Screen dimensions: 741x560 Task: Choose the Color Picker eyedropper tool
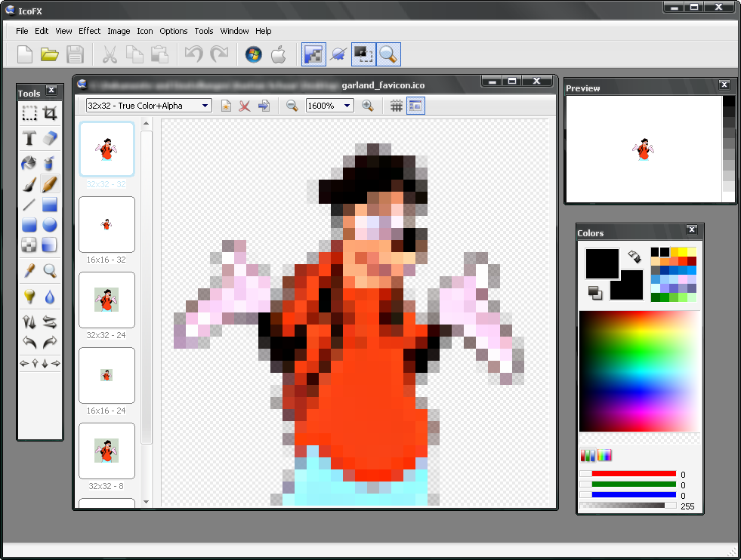(x=29, y=270)
